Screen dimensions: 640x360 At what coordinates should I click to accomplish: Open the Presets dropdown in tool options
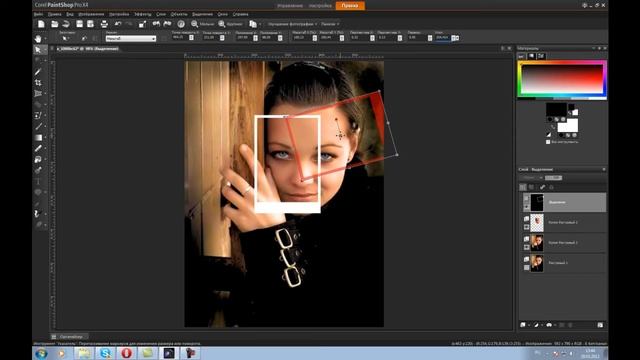65,38
